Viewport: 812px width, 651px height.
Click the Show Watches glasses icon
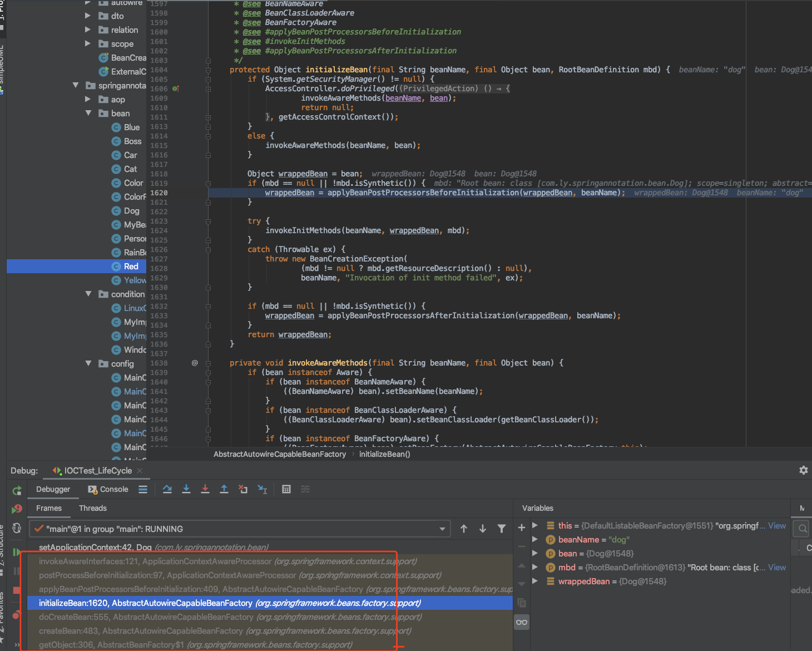pyautogui.click(x=522, y=622)
